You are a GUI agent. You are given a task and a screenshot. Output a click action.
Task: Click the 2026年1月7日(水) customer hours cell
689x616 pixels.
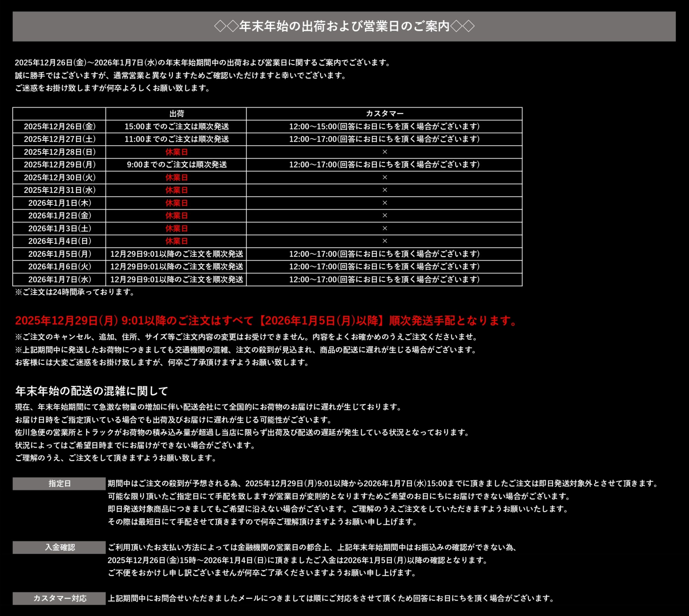(384, 279)
